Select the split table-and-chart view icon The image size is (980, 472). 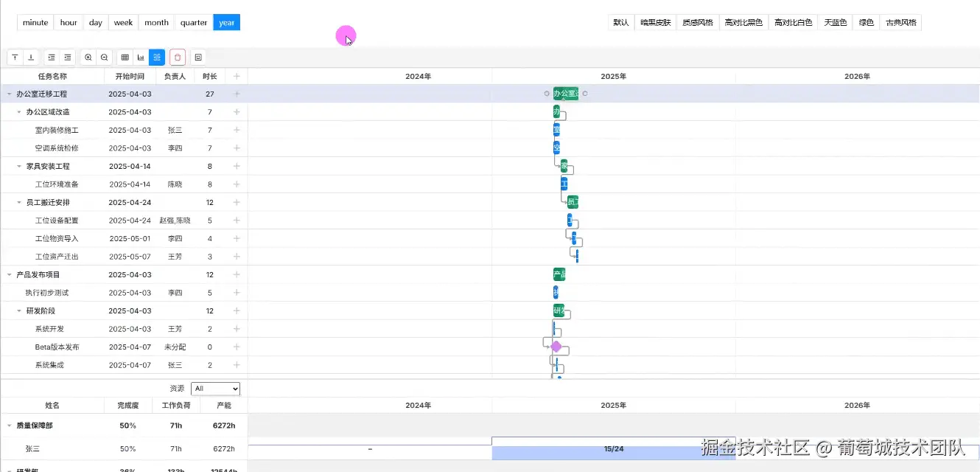pos(157,58)
